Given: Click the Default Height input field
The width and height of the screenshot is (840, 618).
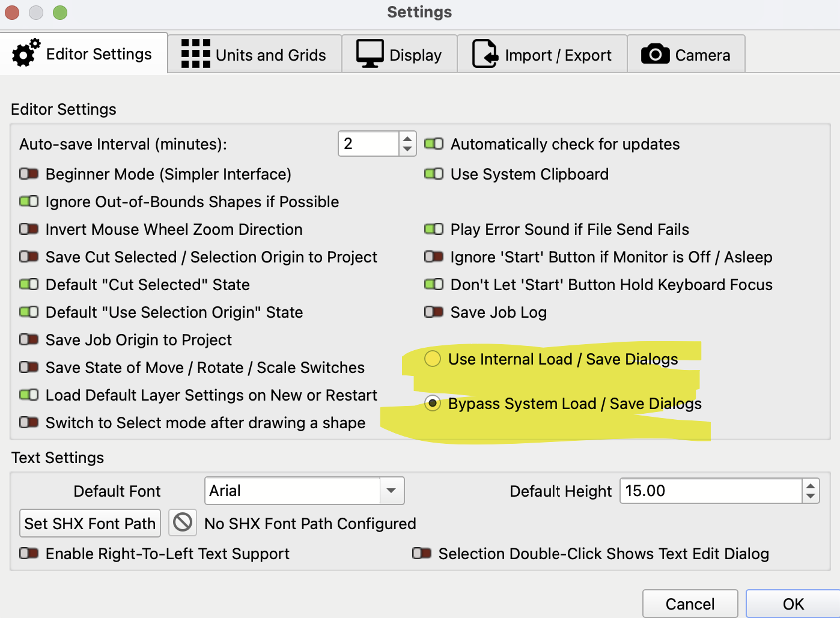Looking at the screenshot, I should 711,491.
